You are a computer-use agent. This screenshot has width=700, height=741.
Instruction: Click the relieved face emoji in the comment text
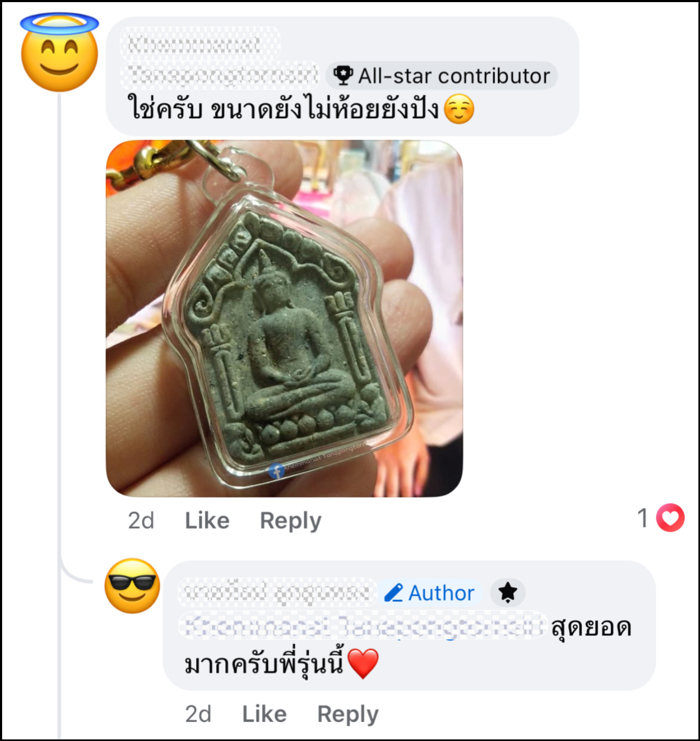tap(459, 109)
